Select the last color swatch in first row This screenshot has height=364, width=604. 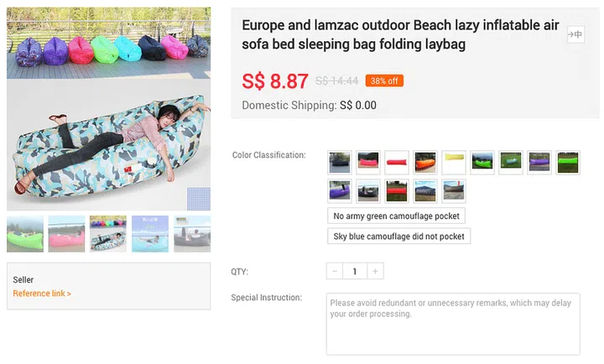568,162
